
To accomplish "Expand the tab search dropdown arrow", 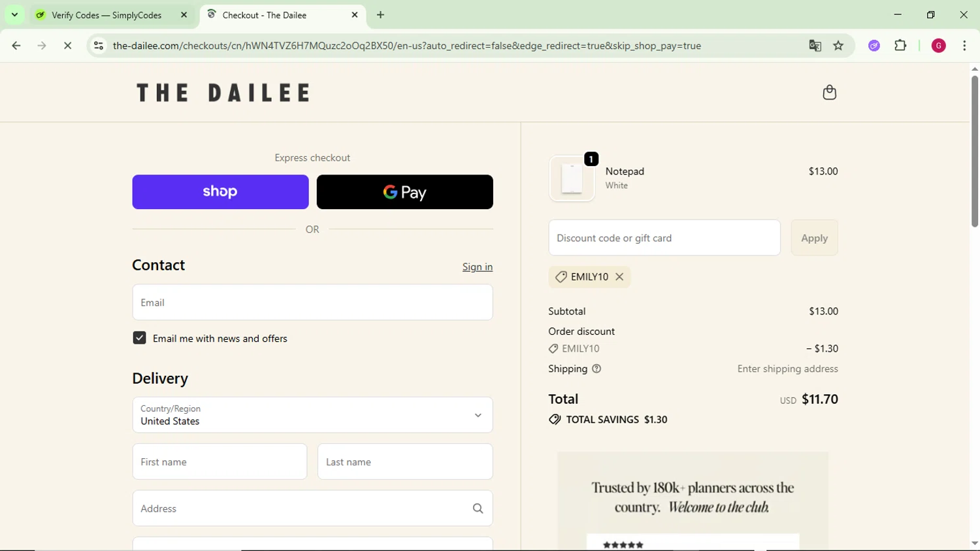I will (14, 14).
